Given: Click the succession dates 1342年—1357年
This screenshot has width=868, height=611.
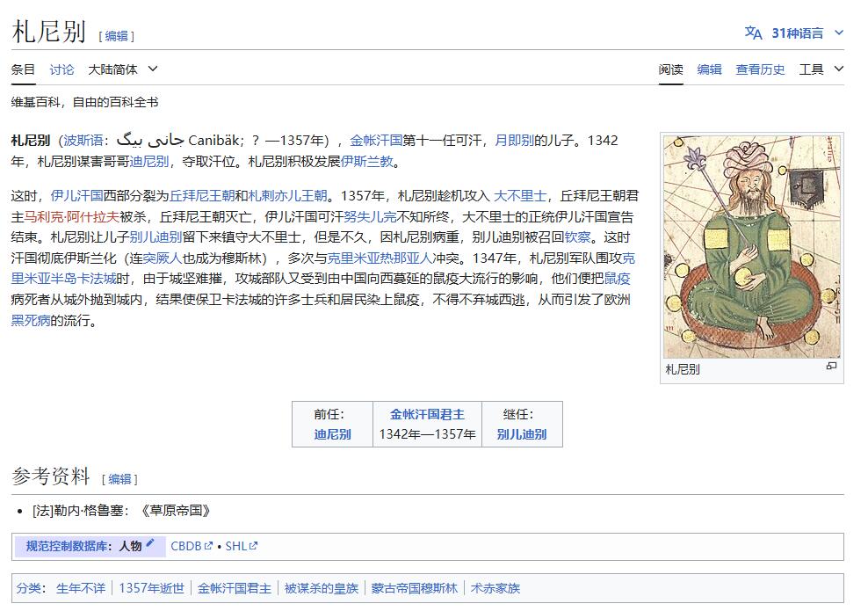Looking at the screenshot, I should pyautogui.click(x=427, y=434).
